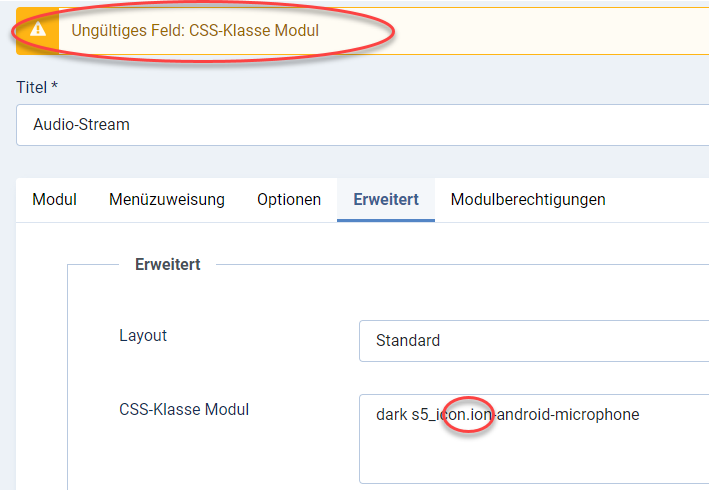This screenshot has height=490, width=709.
Task: Place cursor on the word 'dark' in textarea
Action: tap(391, 414)
